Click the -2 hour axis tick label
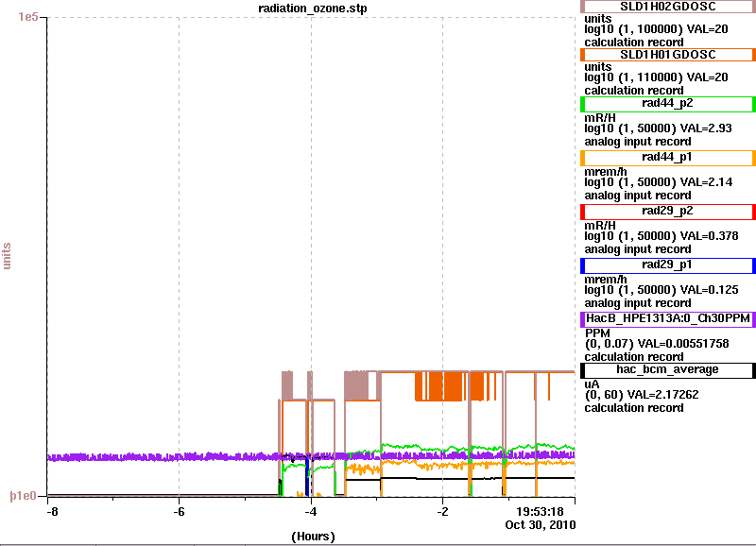Viewport: 756px width, 546px height. coord(442,512)
